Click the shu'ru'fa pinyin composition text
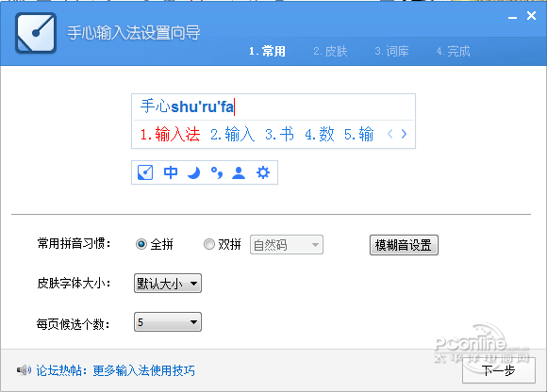 click(x=203, y=106)
